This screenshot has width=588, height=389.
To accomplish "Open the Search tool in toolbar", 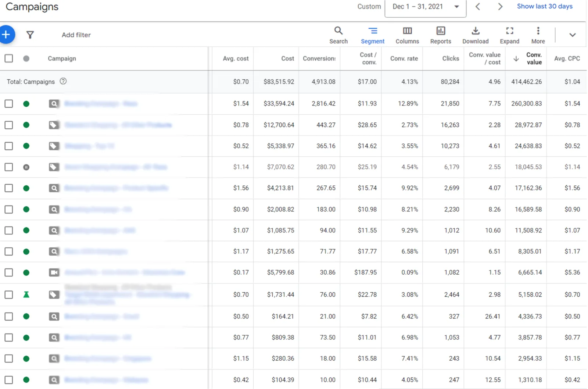I will tap(338, 35).
